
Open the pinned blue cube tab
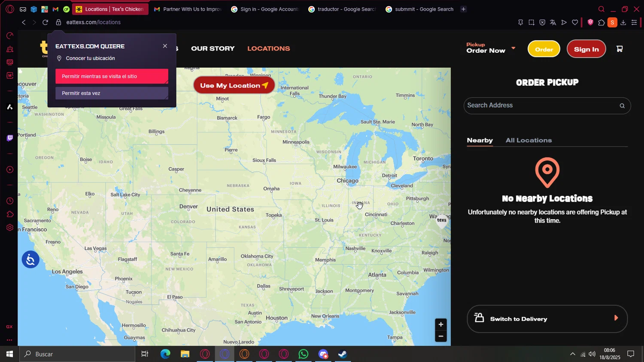click(33, 9)
